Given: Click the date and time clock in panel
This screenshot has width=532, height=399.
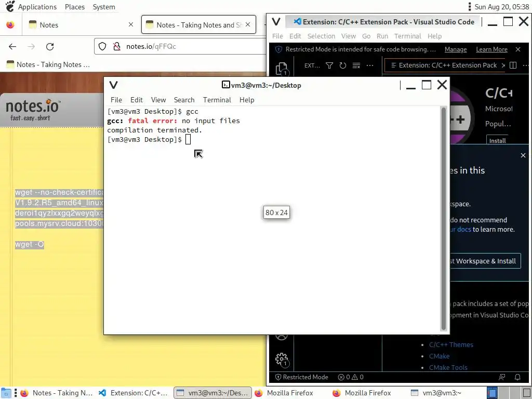Looking at the screenshot, I should (501, 7).
